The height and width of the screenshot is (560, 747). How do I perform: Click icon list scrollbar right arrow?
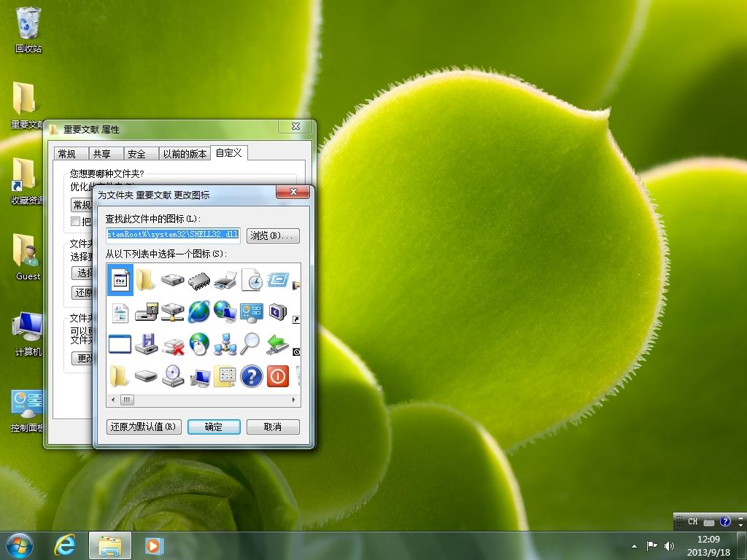[293, 400]
